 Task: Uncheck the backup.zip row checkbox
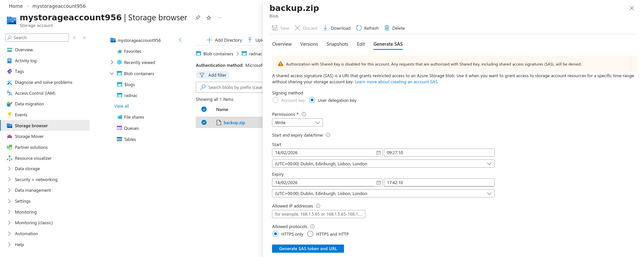(x=204, y=122)
